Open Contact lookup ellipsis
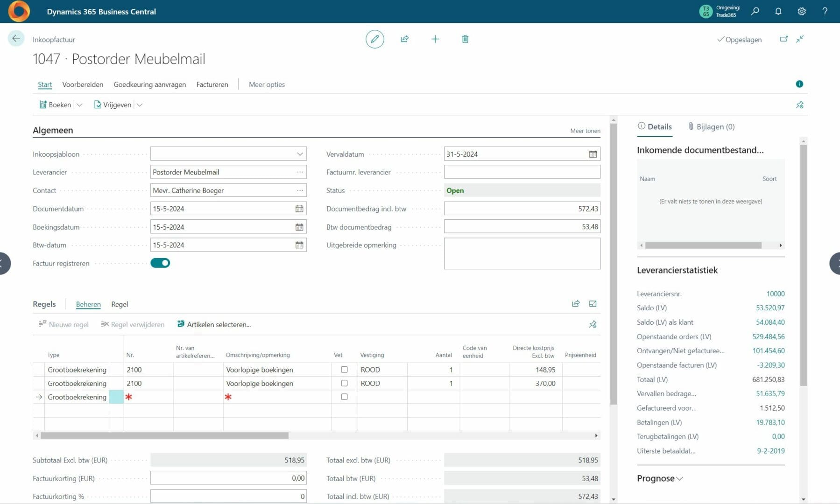 tap(300, 190)
